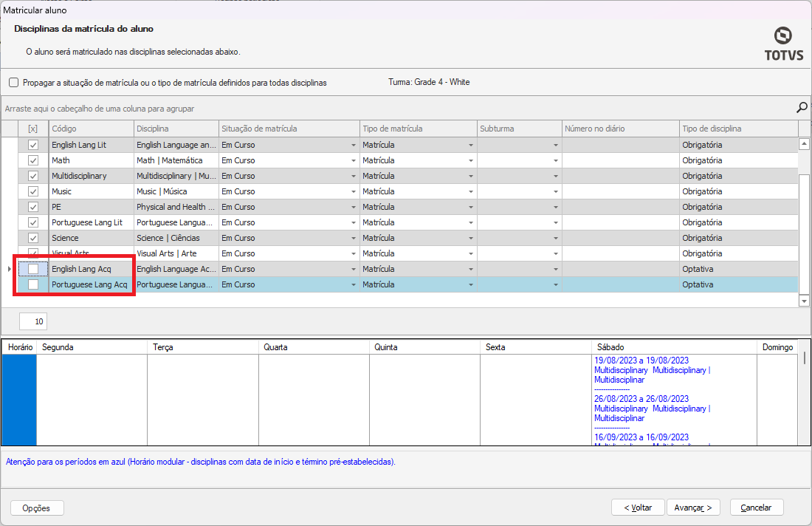Image resolution: width=812 pixels, height=526 pixels.
Task: Uncheck the Music discipline checkbox
Action: [x=33, y=192]
